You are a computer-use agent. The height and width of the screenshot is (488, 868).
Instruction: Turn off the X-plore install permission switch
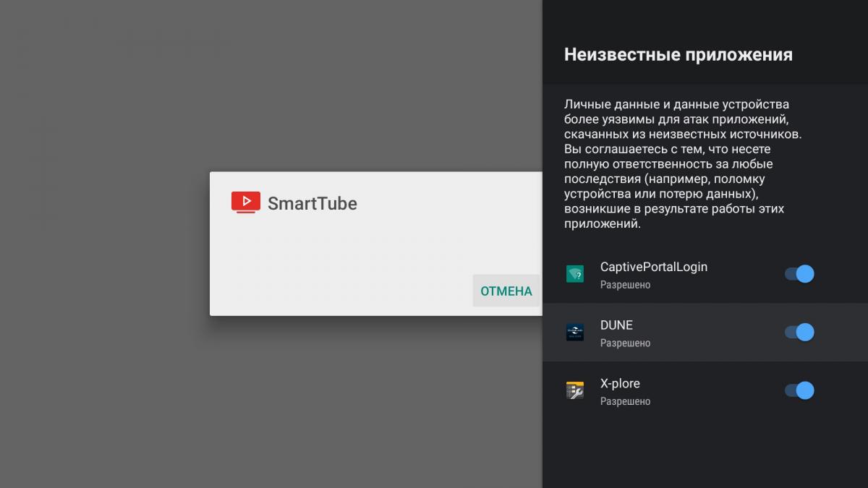(x=799, y=390)
